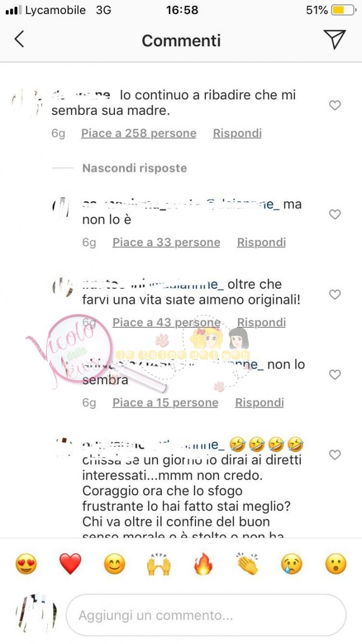Insert the heart-eyes emoji

click(x=26, y=564)
